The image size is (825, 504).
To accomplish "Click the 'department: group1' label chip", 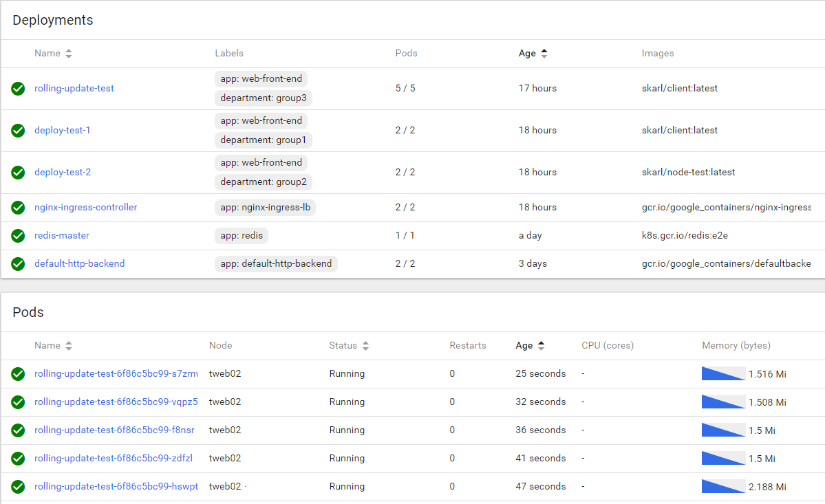I will pyautogui.click(x=264, y=140).
